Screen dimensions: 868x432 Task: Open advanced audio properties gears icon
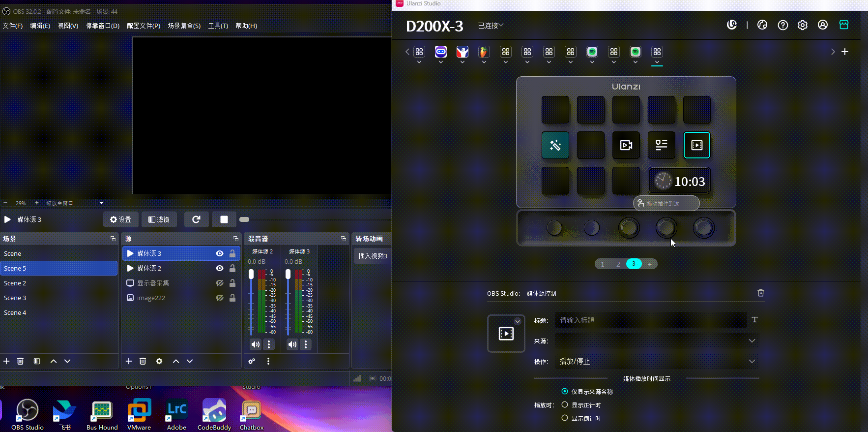(x=252, y=361)
